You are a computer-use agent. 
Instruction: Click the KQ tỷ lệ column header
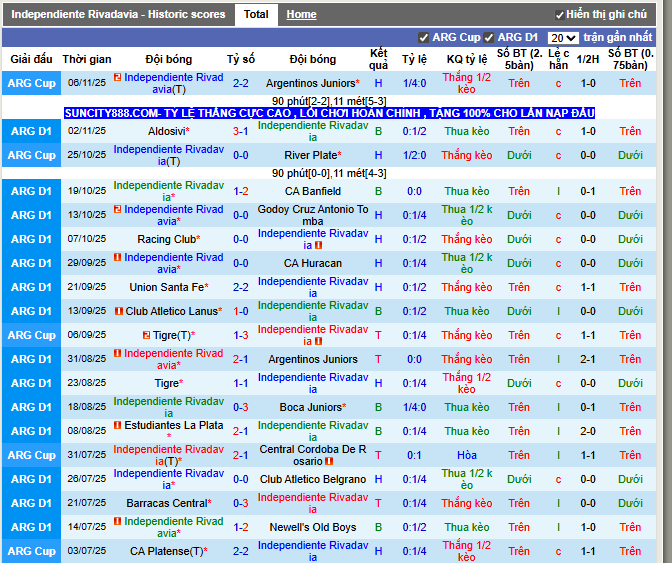pyautogui.click(x=467, y=59)
